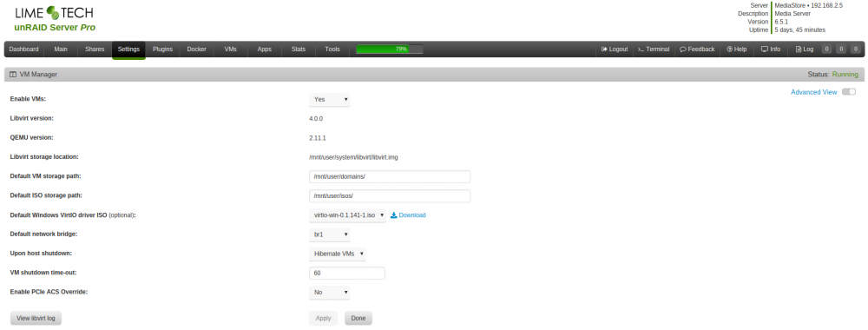868x330 pixels.
Task: Click the Default VM storage path field
Action: coord(390,176)
